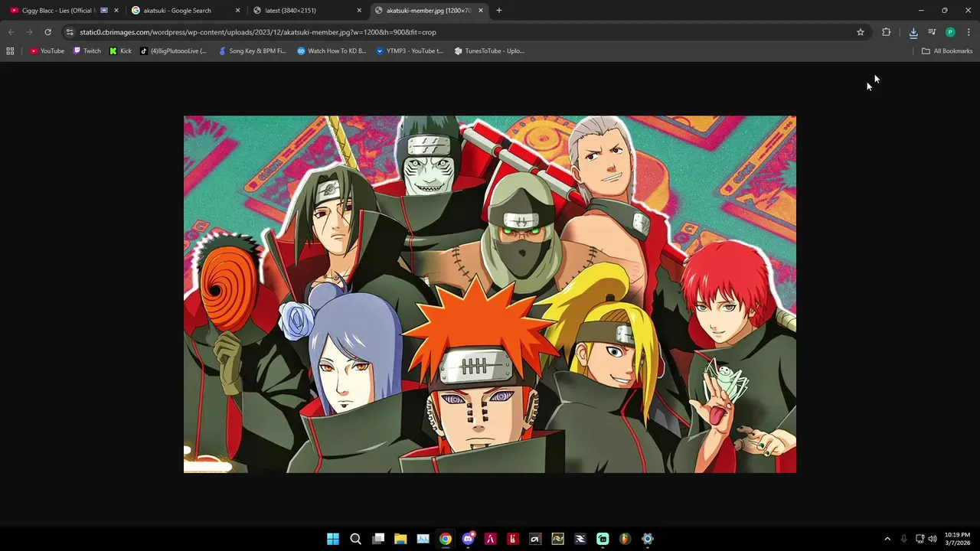Screen dimensions: 980x551
Task: Click the Akatsuki members image
Action: click(x=490, y=294)
